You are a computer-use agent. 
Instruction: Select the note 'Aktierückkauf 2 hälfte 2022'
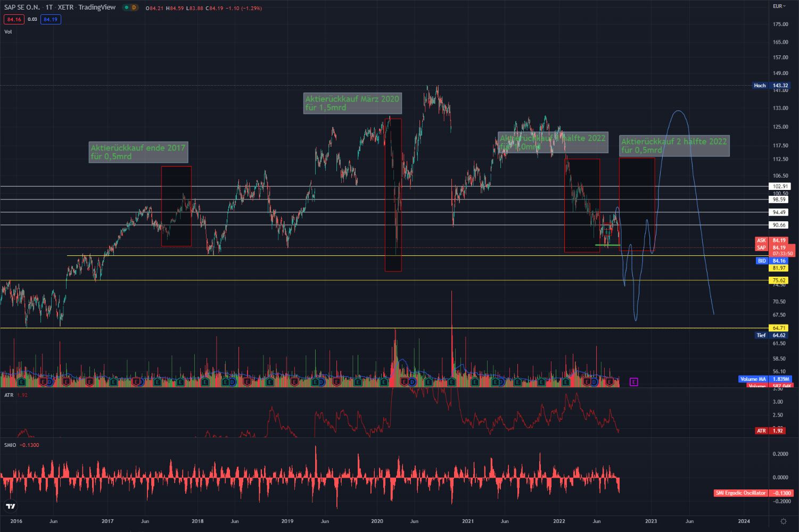674,146
